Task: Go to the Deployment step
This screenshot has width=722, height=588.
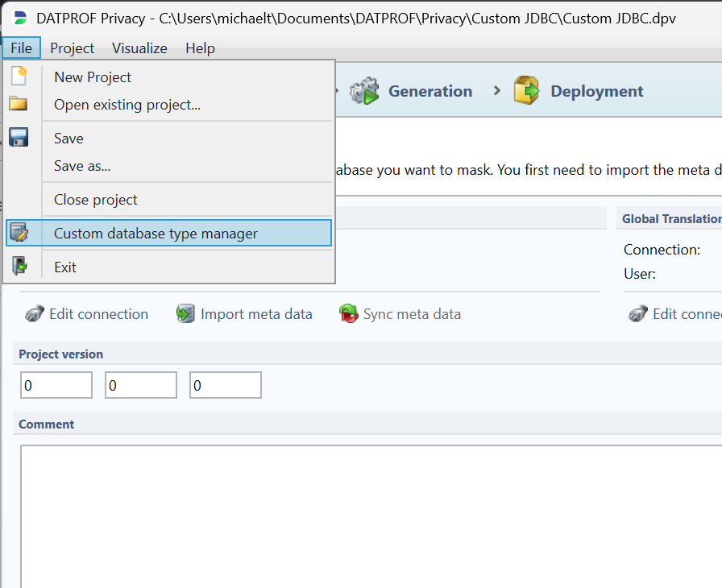Action: (597, 91)
